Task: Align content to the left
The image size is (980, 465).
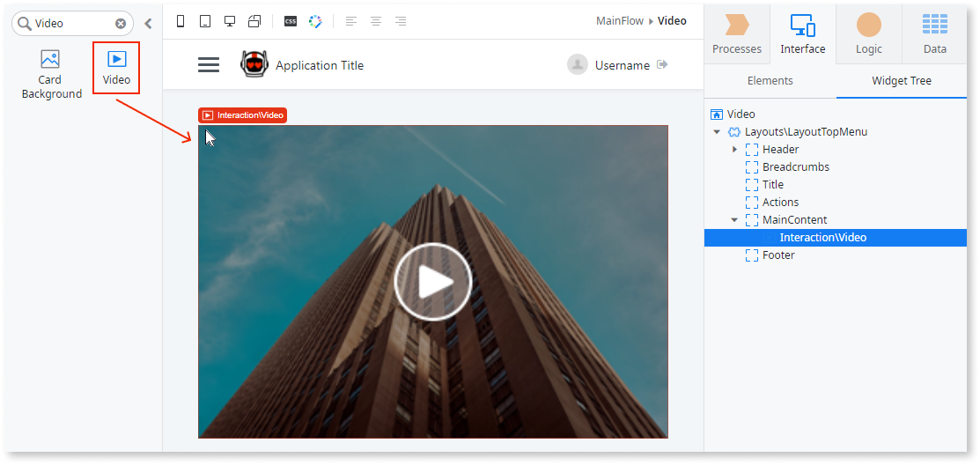Action: point(351,21)
